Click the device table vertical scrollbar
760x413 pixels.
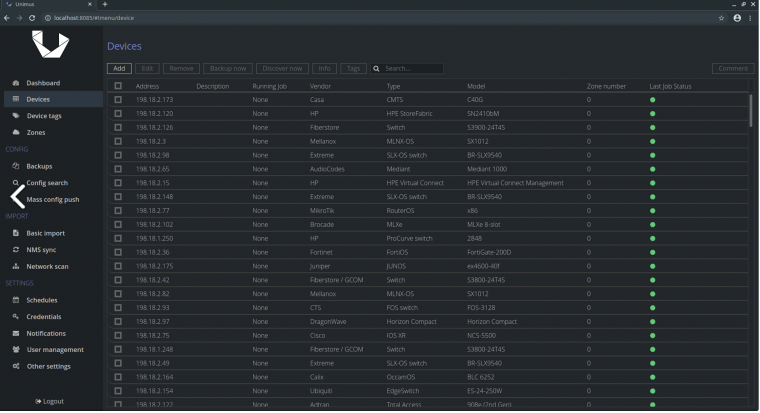click(751, 111)
